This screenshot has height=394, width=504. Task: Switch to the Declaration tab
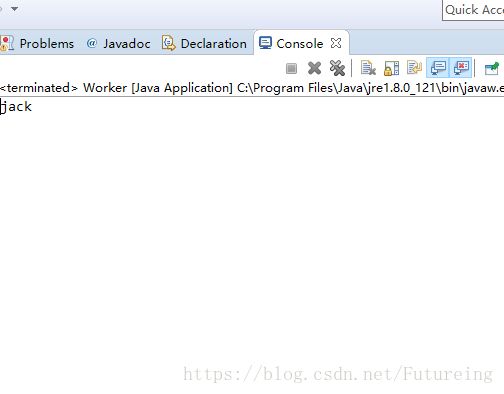[x=204, y=44]
